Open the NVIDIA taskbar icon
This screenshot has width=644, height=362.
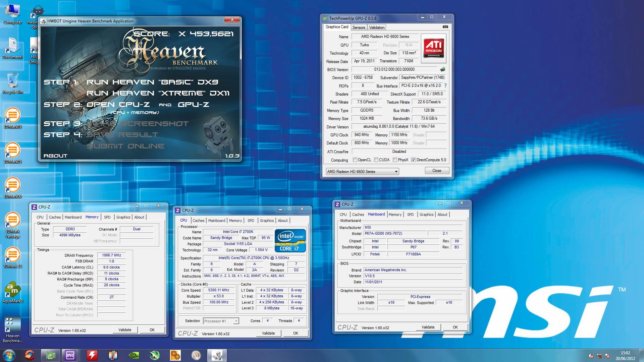coord(134,355)
